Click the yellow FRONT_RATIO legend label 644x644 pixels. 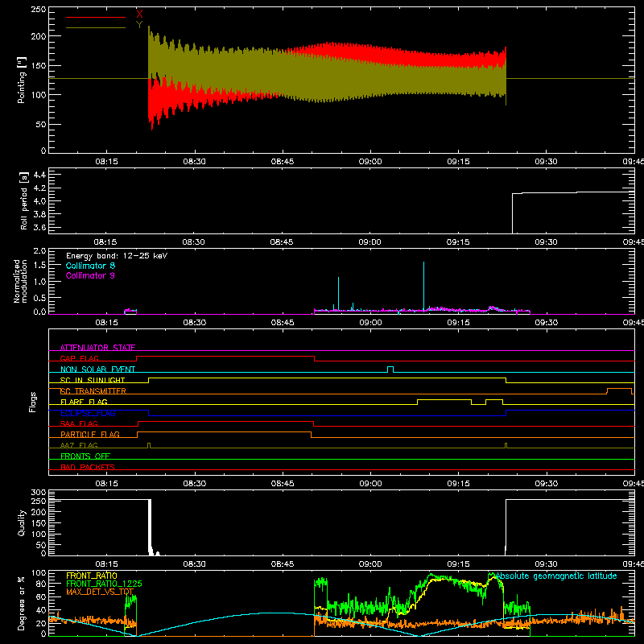pyautogui.click(x=92, y=576)
